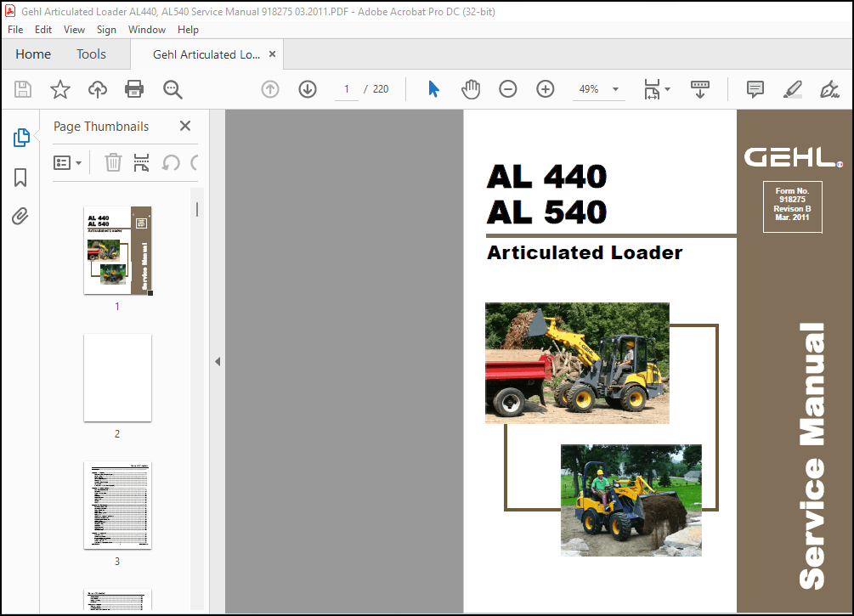Select the Hand tool
The height and width of the screenshot is (616, 854).
(471, 88)
